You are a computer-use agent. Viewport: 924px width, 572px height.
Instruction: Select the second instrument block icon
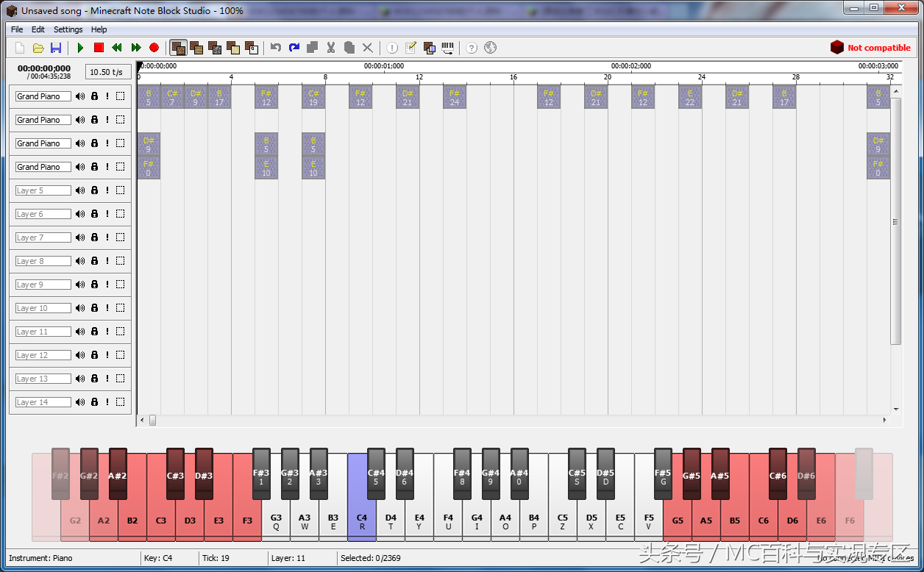[196, 48]
